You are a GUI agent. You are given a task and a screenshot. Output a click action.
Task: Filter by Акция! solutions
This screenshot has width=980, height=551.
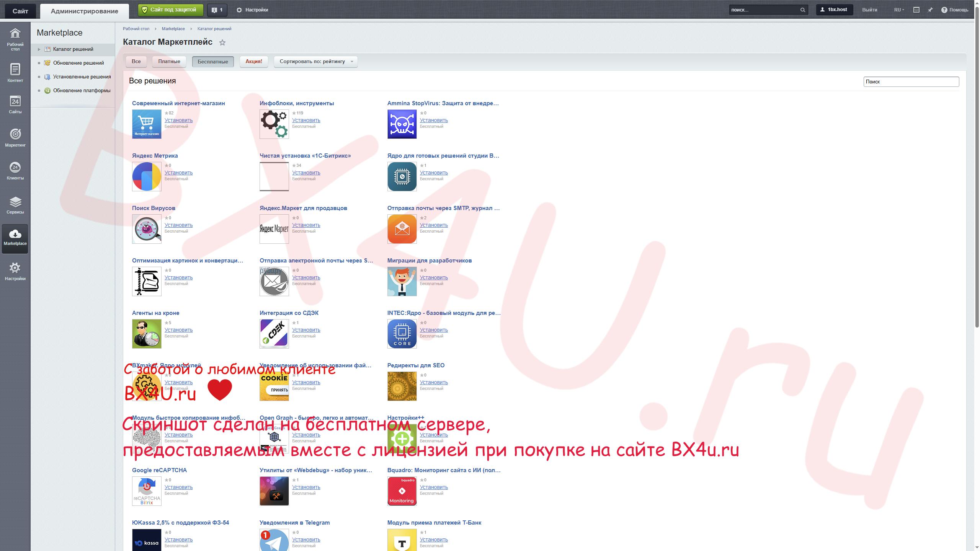(254, 62)
